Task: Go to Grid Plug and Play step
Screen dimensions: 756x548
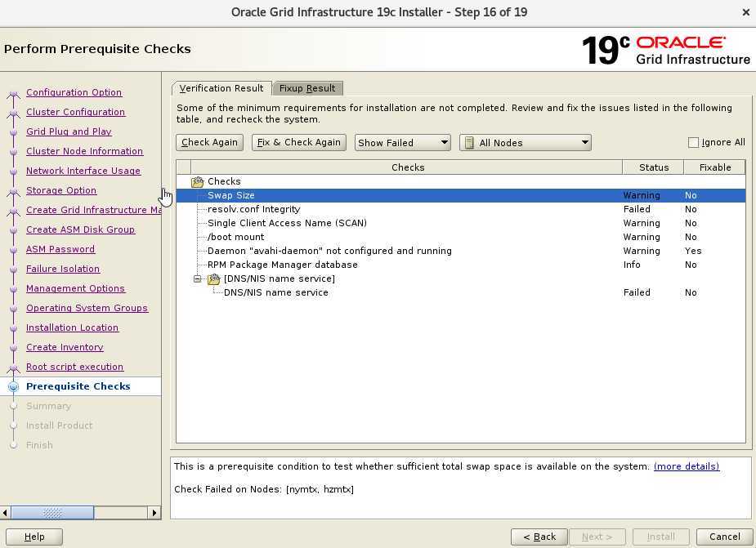Action: (x=69, y=131)
